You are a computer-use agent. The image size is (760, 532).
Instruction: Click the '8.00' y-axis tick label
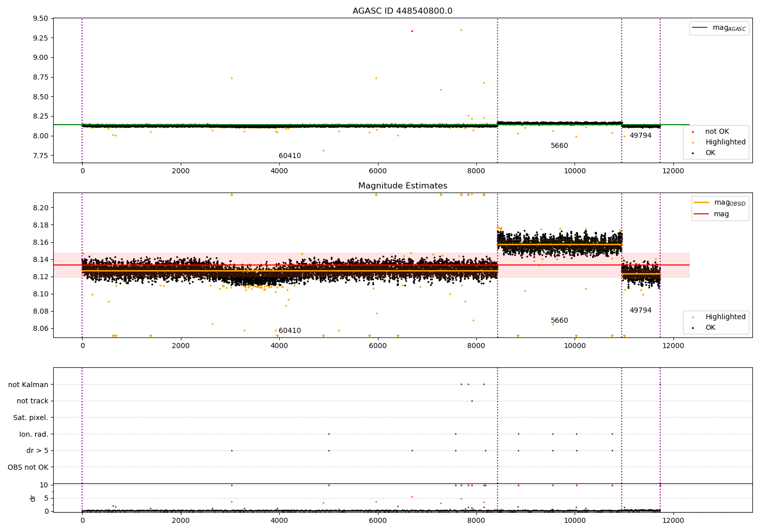coord(41,136)
